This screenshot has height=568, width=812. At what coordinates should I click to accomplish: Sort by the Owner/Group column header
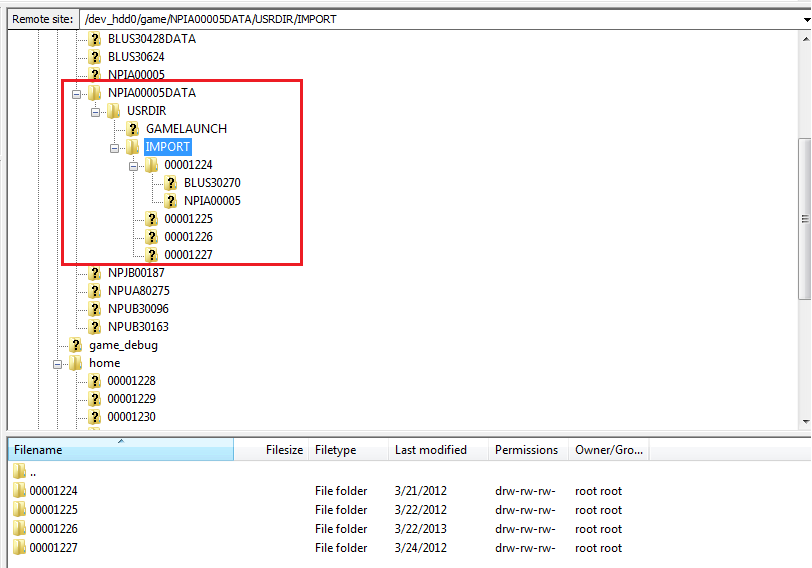(x=609, y=449)
